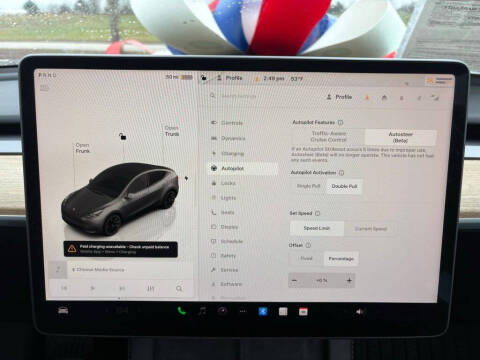480x360 pixels.
Task: Open the white square app in bottom bar
Action: (x=283, y=312)
